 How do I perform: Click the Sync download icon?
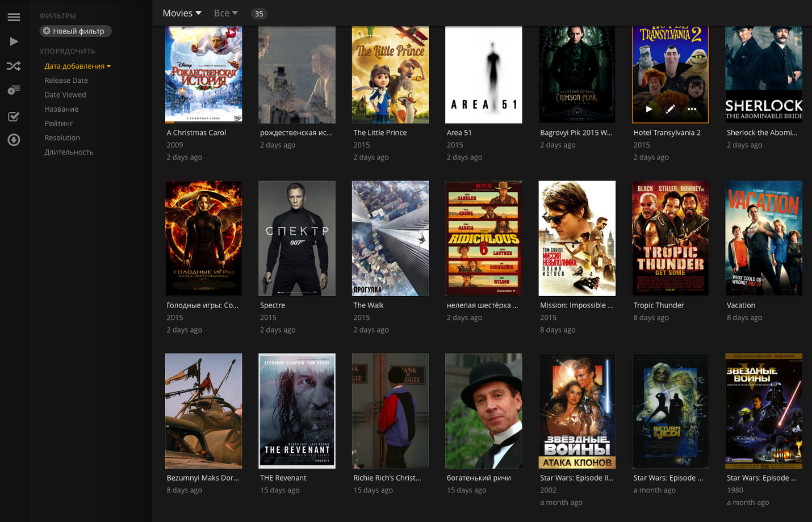14,140
